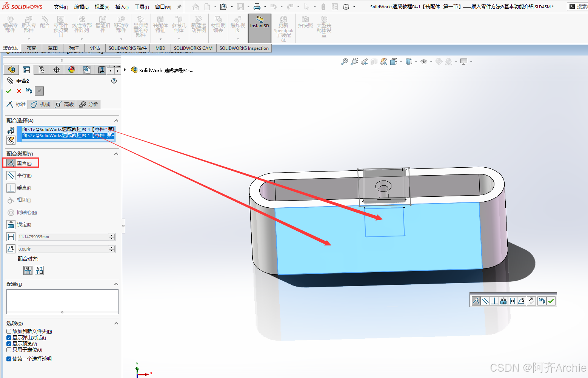Open help for the 重合2 mate panel
This screenshot has width=588, height=378.
[x=114, y=81]
